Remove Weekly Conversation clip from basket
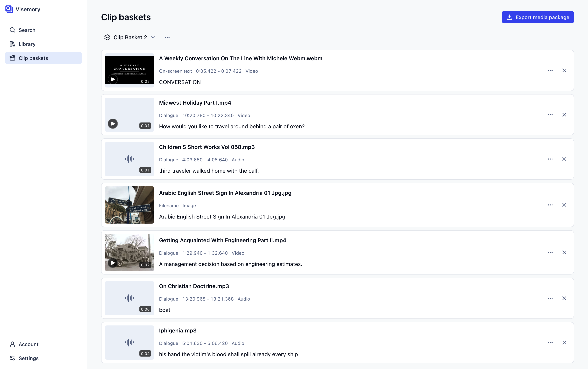The height and width of the screenshot is (369, 588). 564,71
